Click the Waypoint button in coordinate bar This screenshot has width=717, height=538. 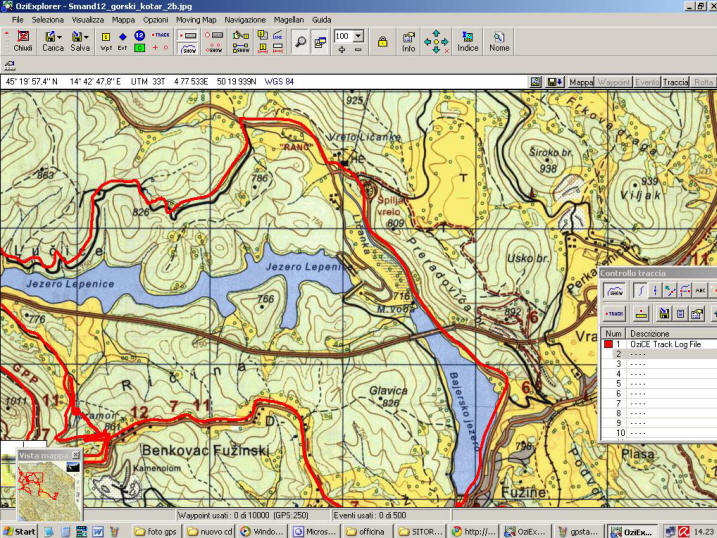pos(613,82)
